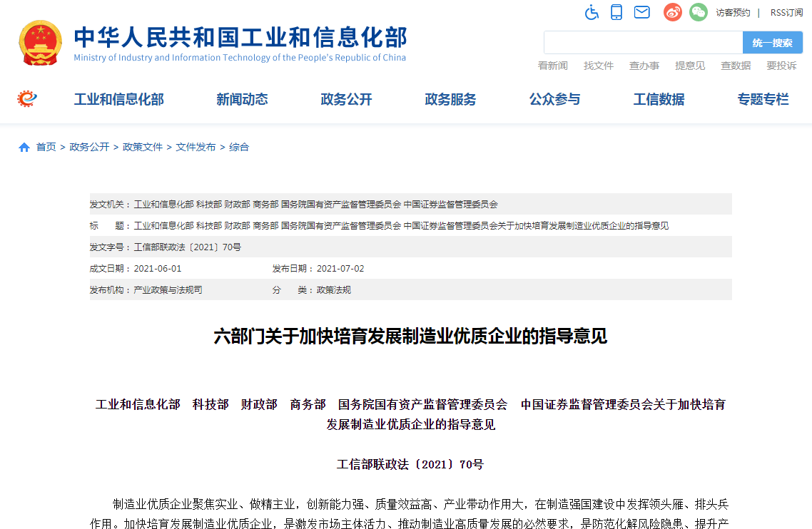Go to 综合 in breadcrumb
The width and height of the screenshot is (812, 529).
coord(239,147)
